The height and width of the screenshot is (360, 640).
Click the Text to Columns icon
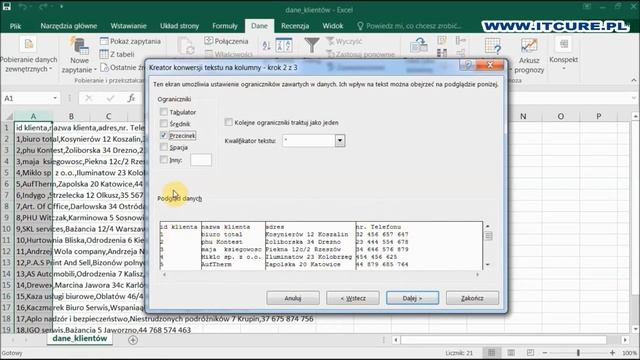[x=419, y=45]
